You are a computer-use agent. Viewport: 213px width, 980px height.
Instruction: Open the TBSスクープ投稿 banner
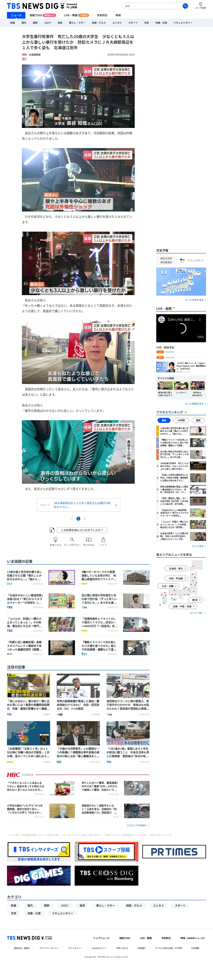coord(106,852)
